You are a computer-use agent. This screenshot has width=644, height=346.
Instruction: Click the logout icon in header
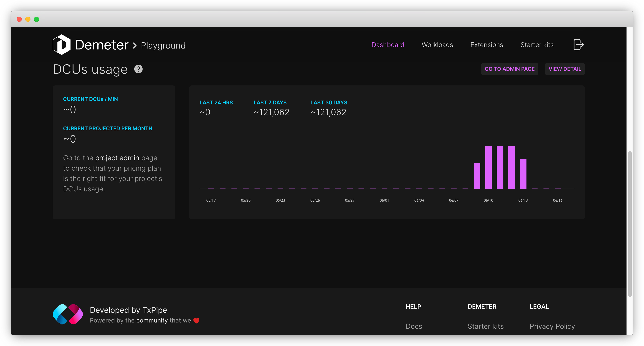point(579,45)
